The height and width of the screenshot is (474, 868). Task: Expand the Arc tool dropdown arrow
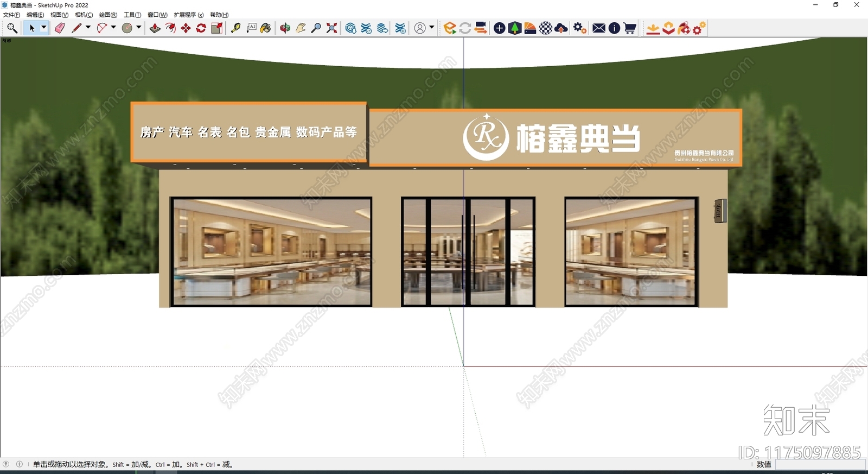click(113, 27)
